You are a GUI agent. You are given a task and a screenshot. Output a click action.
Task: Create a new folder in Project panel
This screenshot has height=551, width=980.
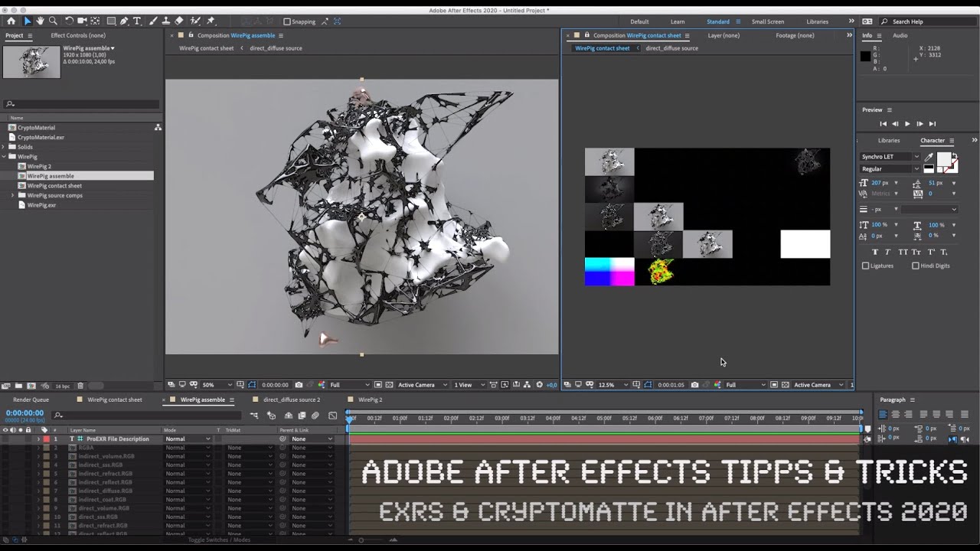[19, 386]
